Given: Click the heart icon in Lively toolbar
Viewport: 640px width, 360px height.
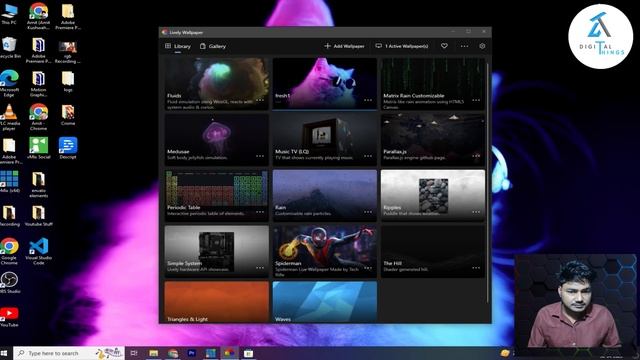Looking at the screenshot, I should (x=444, y=46).
